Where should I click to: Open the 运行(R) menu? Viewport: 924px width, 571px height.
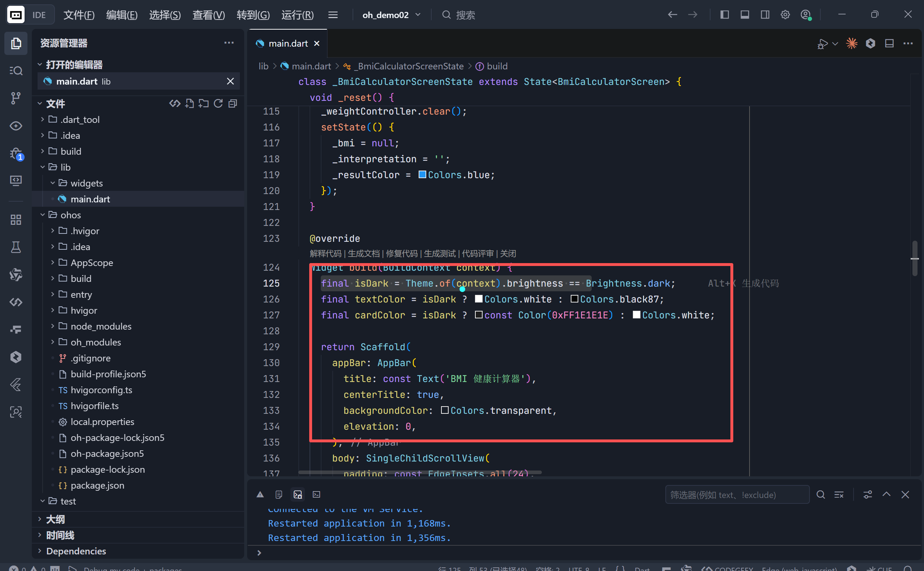click(x=297, y=15)
